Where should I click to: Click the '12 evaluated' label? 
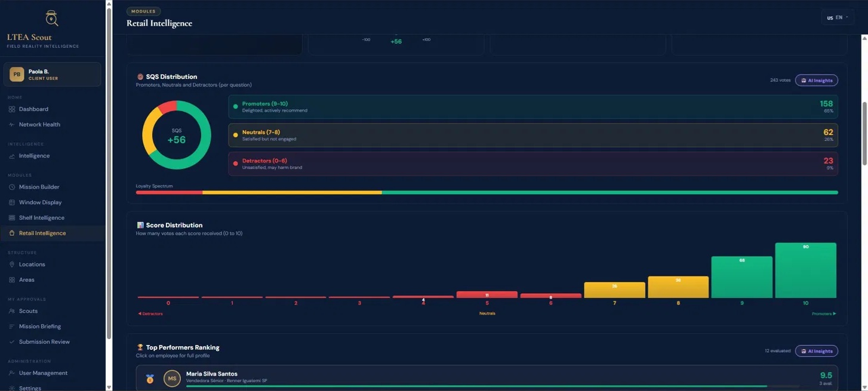tap(777, 351)
